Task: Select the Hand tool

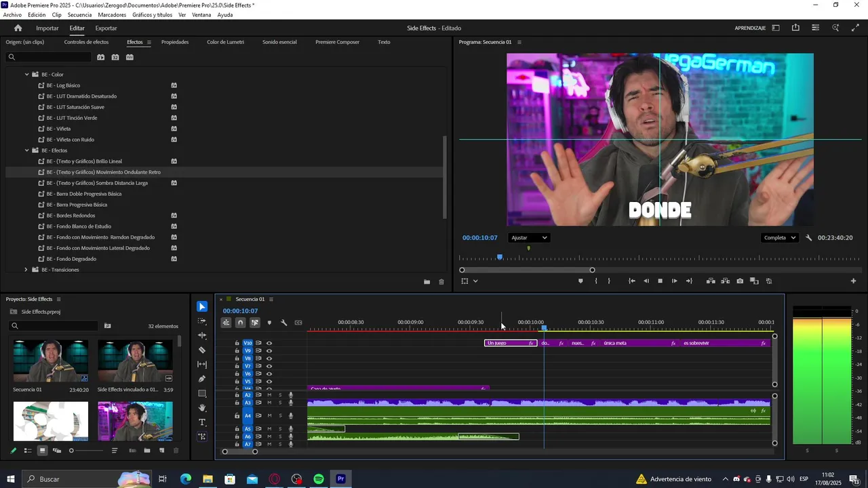Action: [x=202, y=408]
